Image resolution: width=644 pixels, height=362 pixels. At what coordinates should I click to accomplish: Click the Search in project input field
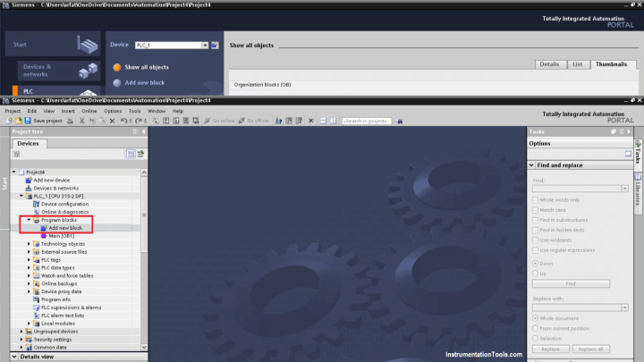(367, 120)
